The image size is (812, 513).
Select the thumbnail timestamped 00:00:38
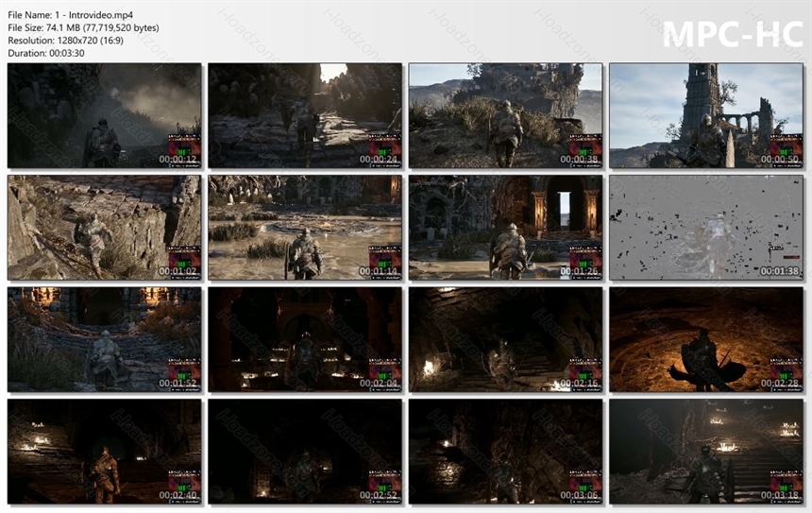[x=505, y=115]
